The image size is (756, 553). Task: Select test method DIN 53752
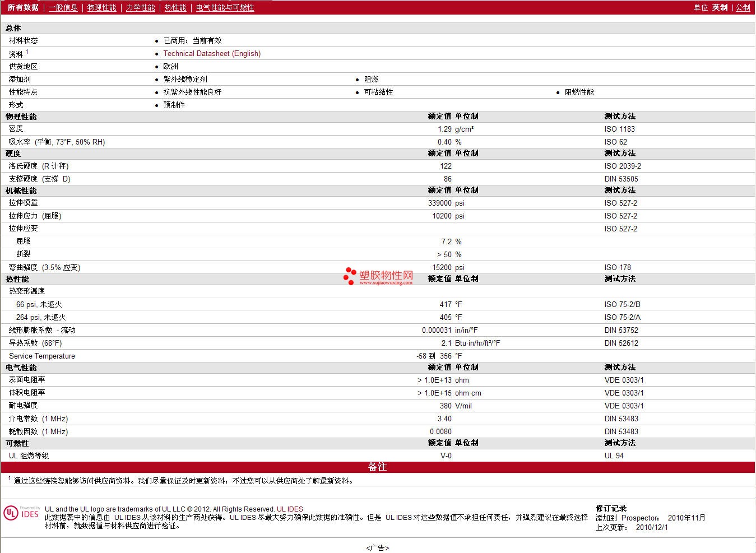621,330
